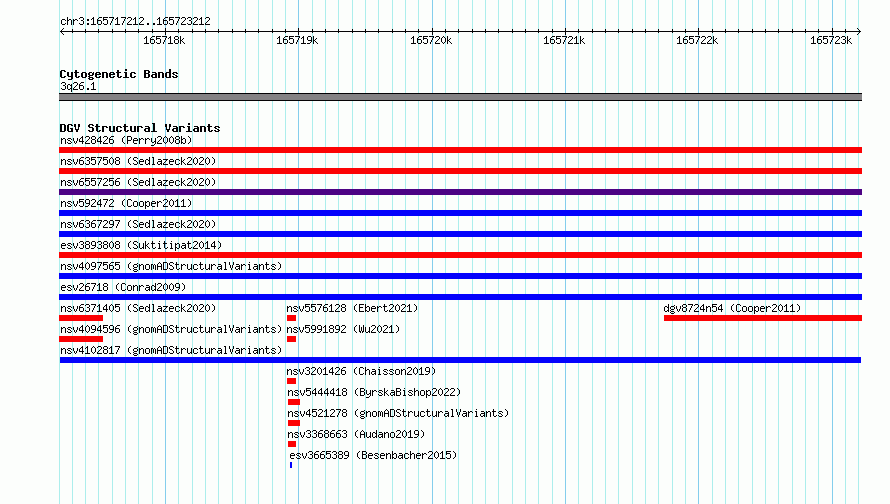890x504 pixels.
Task: Click the 165721k ruler tick label
Action: pos(564,40)
